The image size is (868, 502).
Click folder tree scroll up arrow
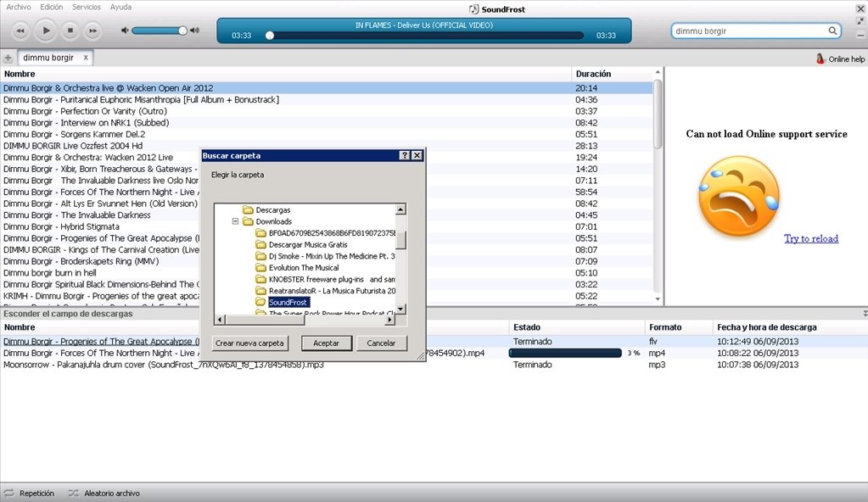pos(400,209)
